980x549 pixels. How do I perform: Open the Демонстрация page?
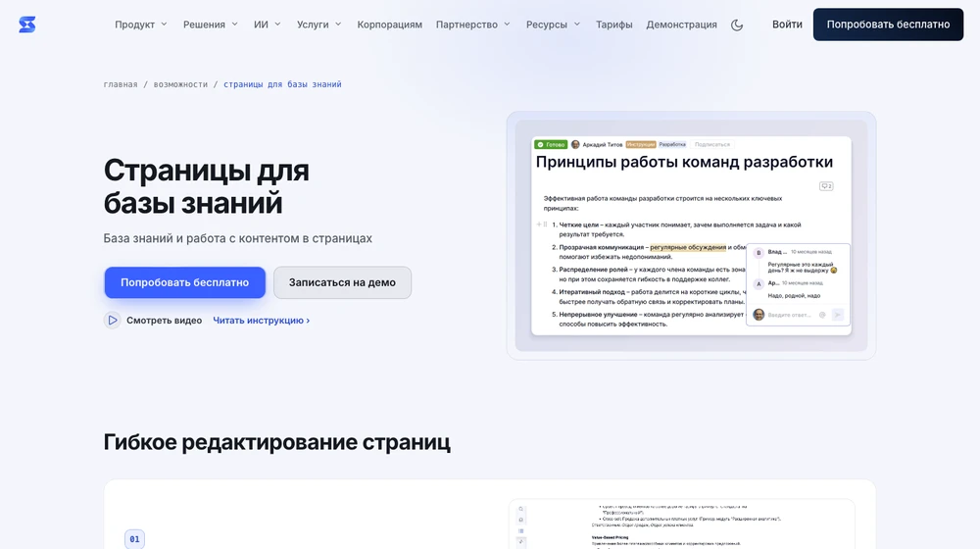click(681, 25)
